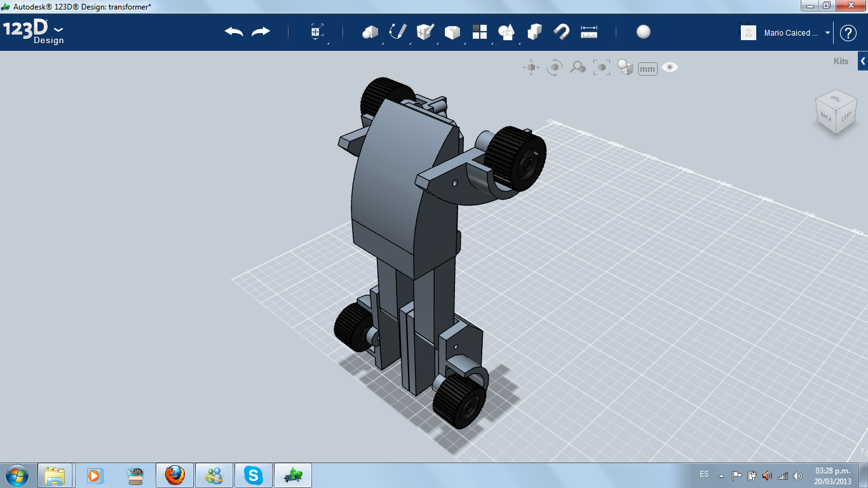The image size is (868, 488).
Task: Open the Primitives shapes tool
Action: [x=370, y=32]
